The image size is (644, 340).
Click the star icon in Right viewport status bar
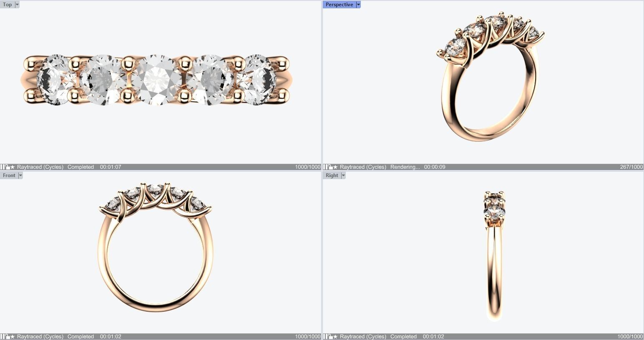(x=335, y=337)
